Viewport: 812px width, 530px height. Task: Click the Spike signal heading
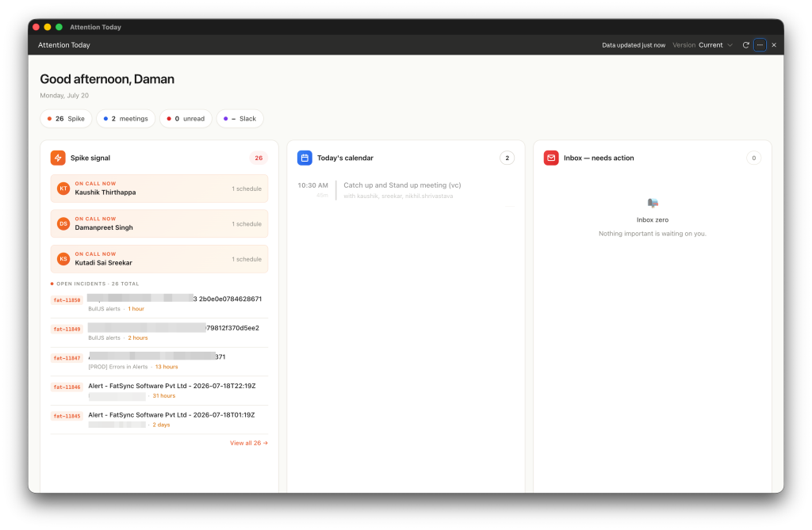pos(90,158)
